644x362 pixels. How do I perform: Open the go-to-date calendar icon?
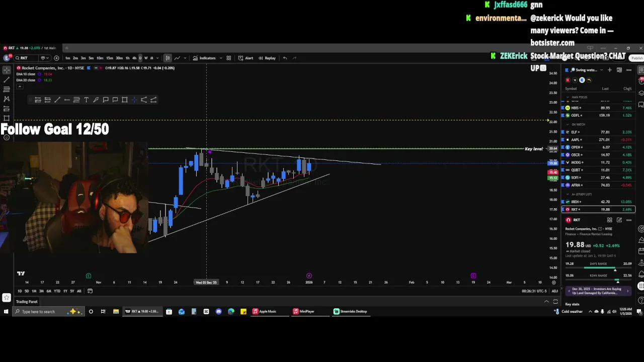[x=90, y=291]
